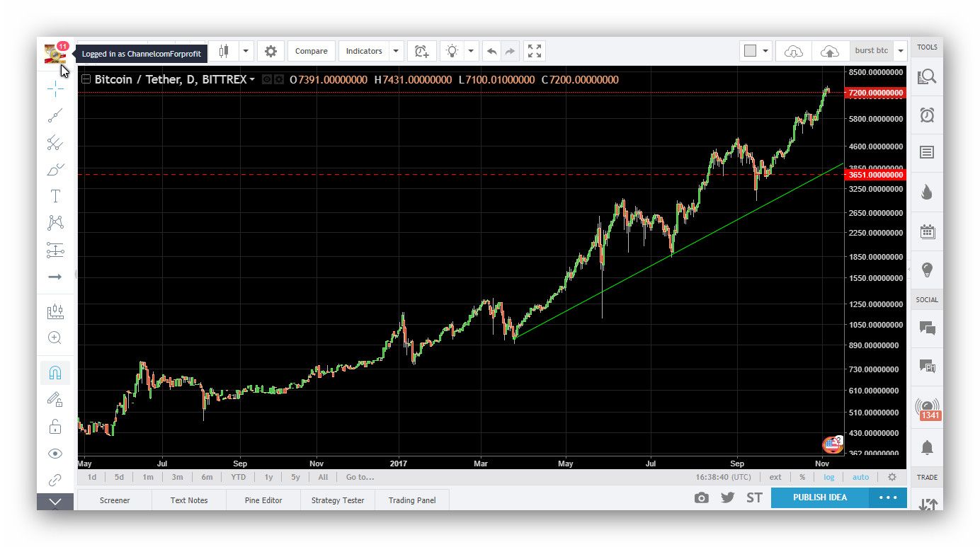980x547 pixels.
Task: Click the 'burst btc' layout name
Action: 871,51
